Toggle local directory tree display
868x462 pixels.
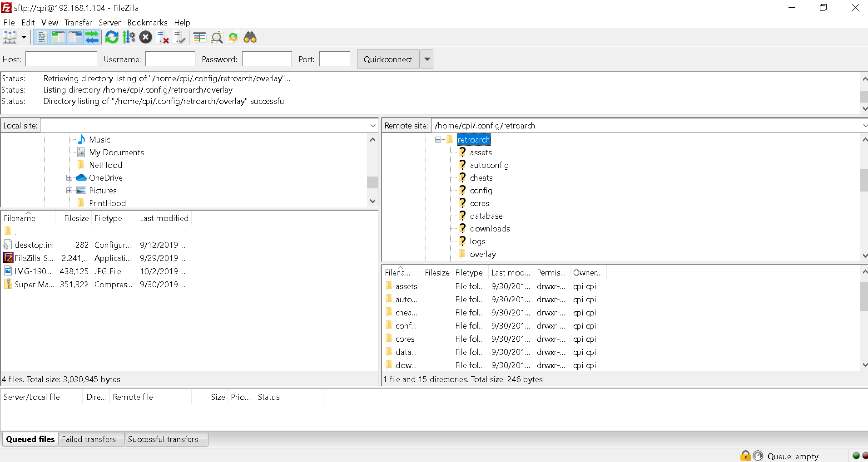click(x=58, y=37)
